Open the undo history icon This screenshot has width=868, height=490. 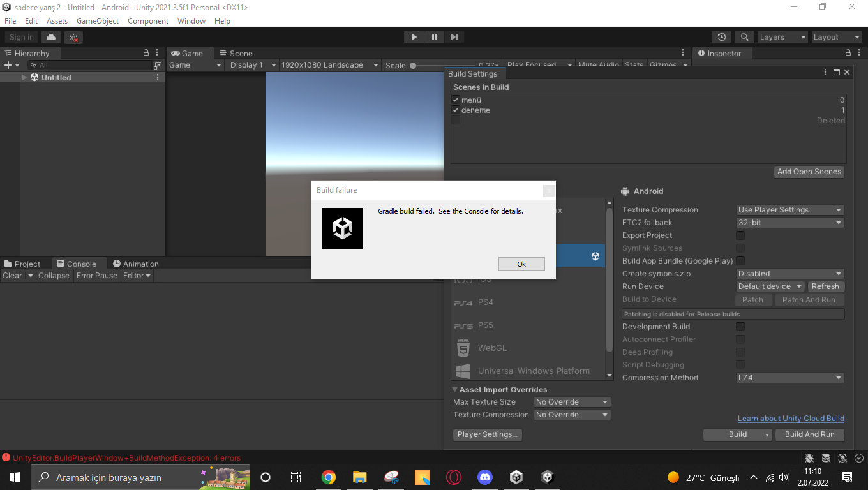722,37
